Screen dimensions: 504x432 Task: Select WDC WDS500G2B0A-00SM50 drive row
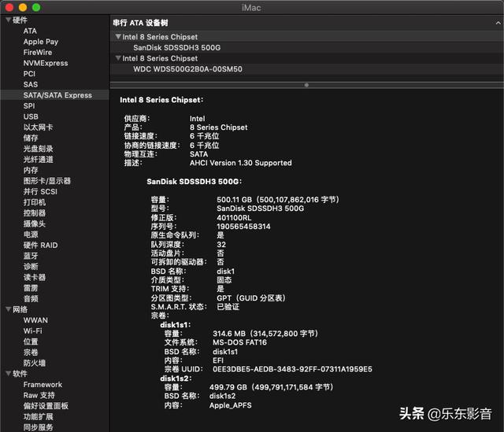click(187, 69)
